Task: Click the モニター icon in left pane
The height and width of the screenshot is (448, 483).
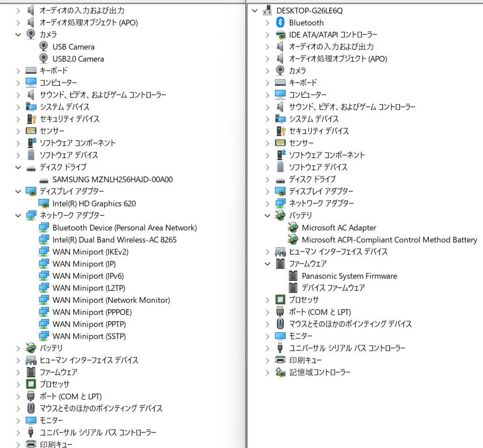Action: point(31,420)
